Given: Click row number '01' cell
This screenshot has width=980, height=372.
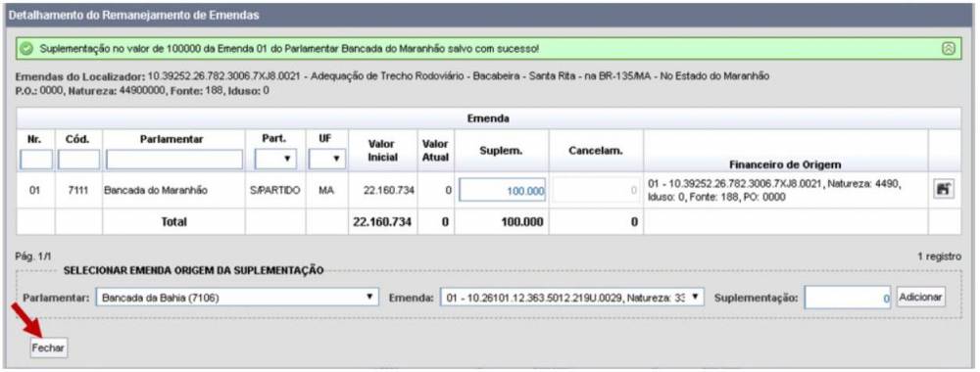Looking at the screenshot, I should click(x=35, y=190).
